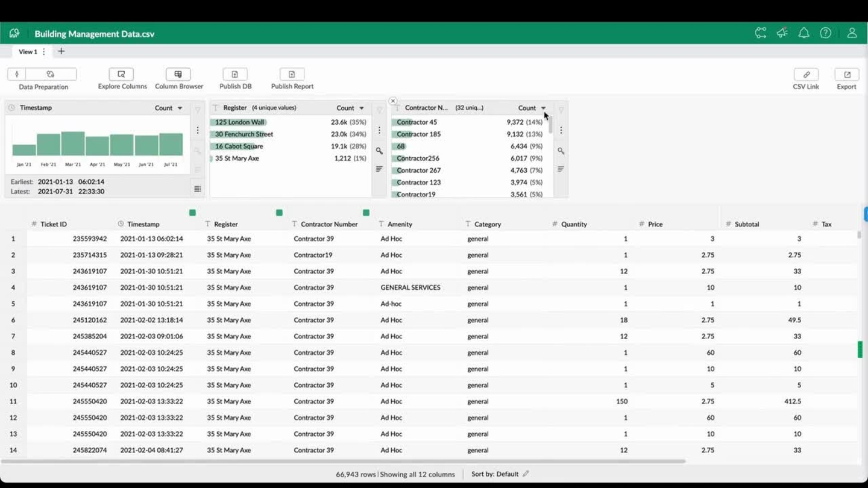The width and height of the screenshot is (868, 488).
Task: Open the help question mark icon
Action: click(x=825, y=34)
